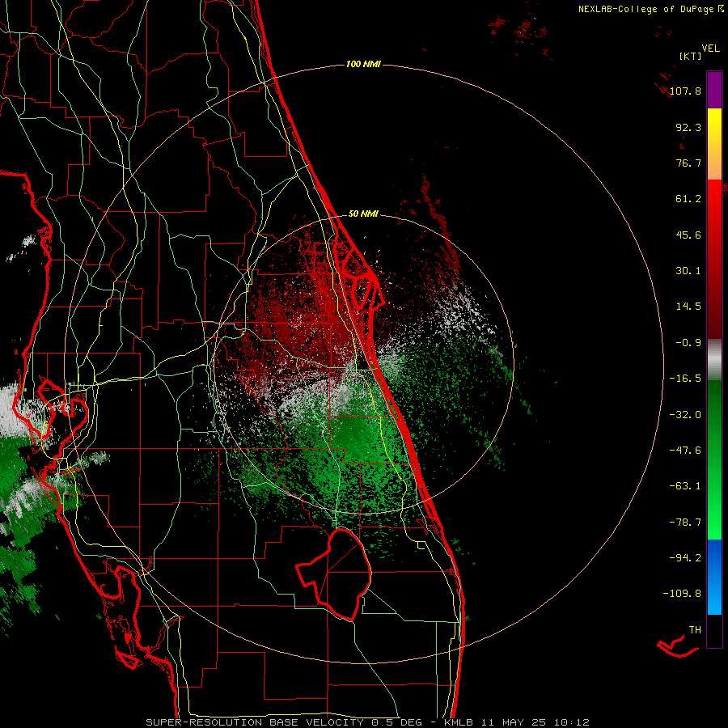Click the blue segment of the velocity color bar

click(714, 577)
